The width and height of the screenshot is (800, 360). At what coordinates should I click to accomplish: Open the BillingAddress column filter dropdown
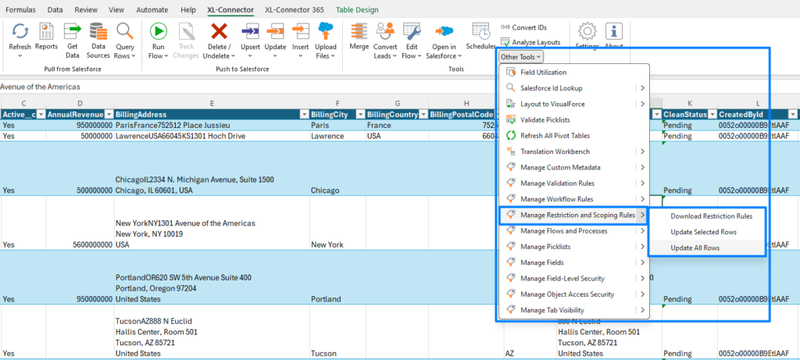304,115
